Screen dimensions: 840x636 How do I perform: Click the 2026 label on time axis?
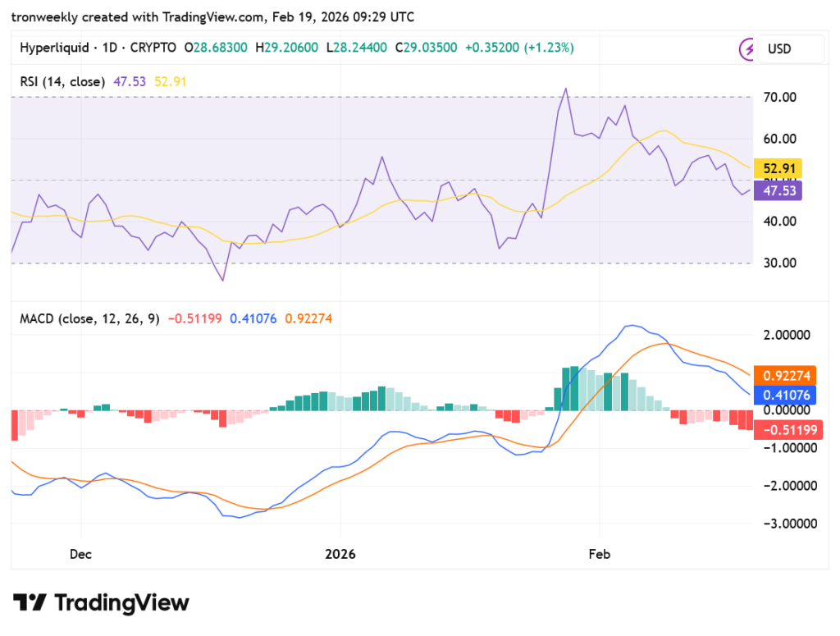pyautogui.click(x=340, y=554)
